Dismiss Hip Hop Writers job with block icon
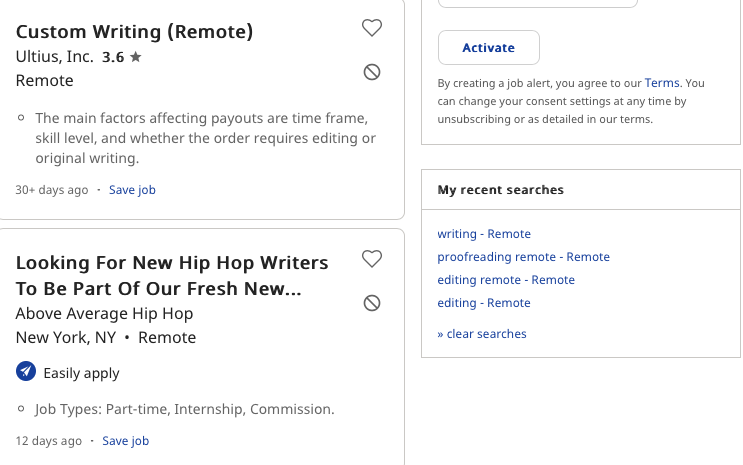Image resolution: width=743 pixels, height=465 pixels. (372, 303)
